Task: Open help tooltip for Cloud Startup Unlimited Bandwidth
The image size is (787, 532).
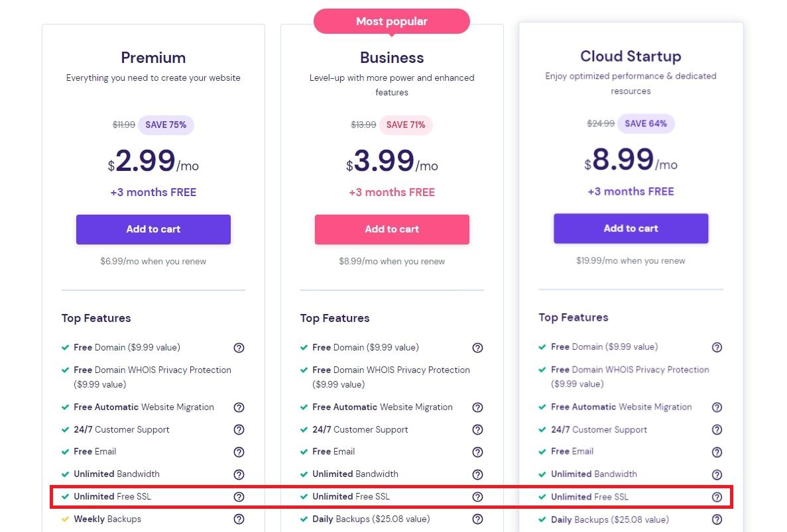Action: tap(717, 474)
